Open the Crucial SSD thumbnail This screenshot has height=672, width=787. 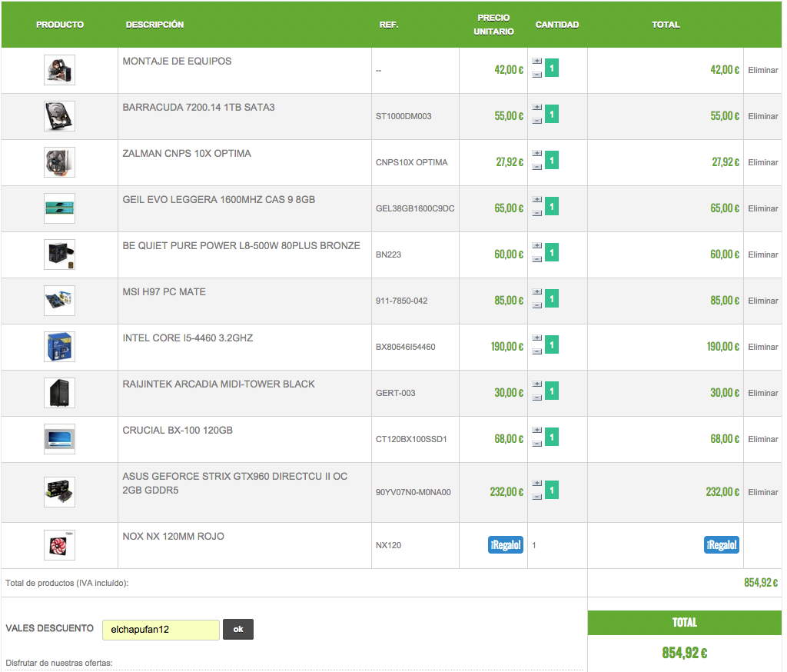(59, 440)
